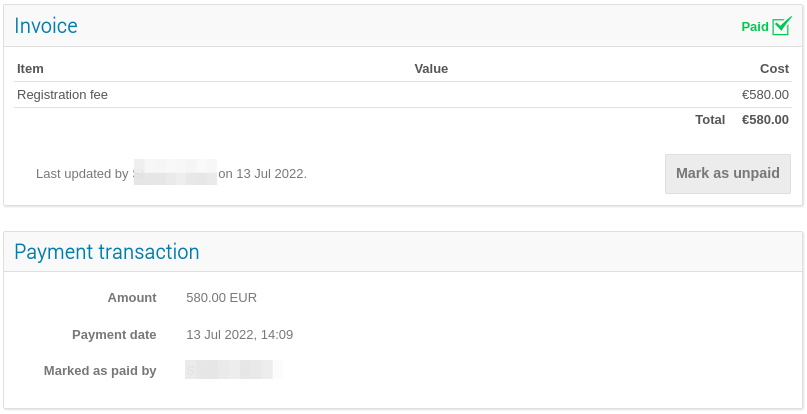
Task: Click the blurred Marked as paid by name
Action: [x=230, y=371]
